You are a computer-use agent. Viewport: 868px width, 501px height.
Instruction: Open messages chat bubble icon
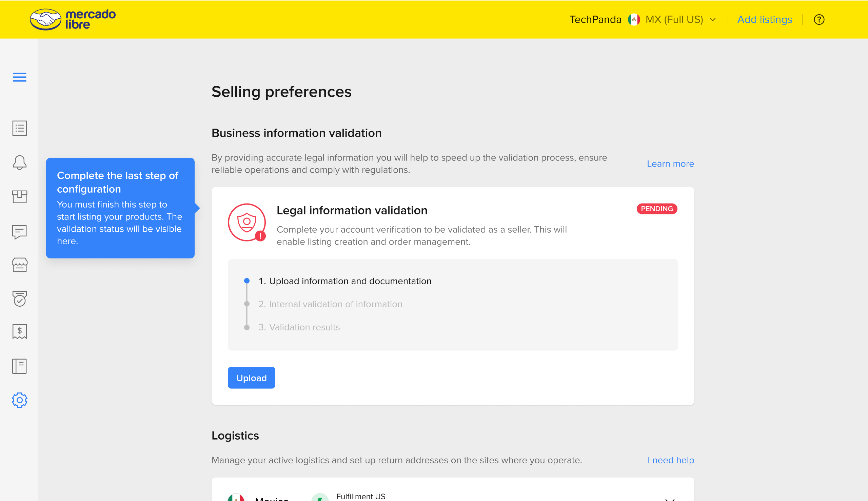(20, 232)
